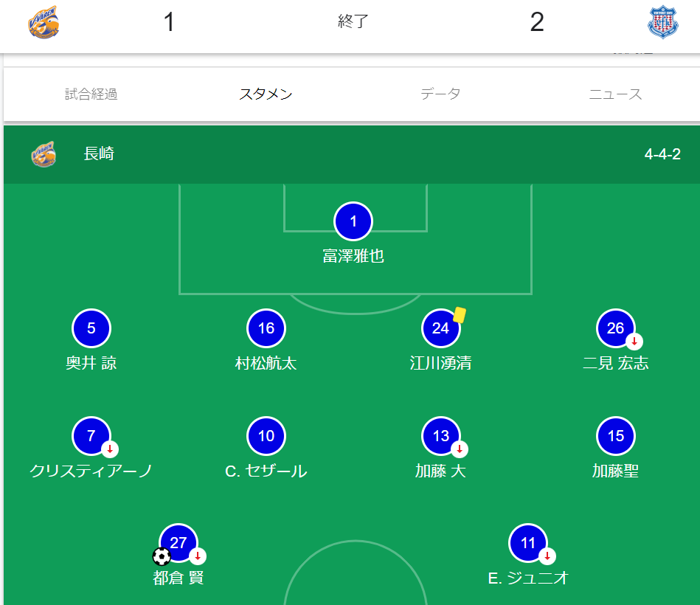
Task: Click the V-Varen Nagasaki logo in score header
Action: pos(44,22)
